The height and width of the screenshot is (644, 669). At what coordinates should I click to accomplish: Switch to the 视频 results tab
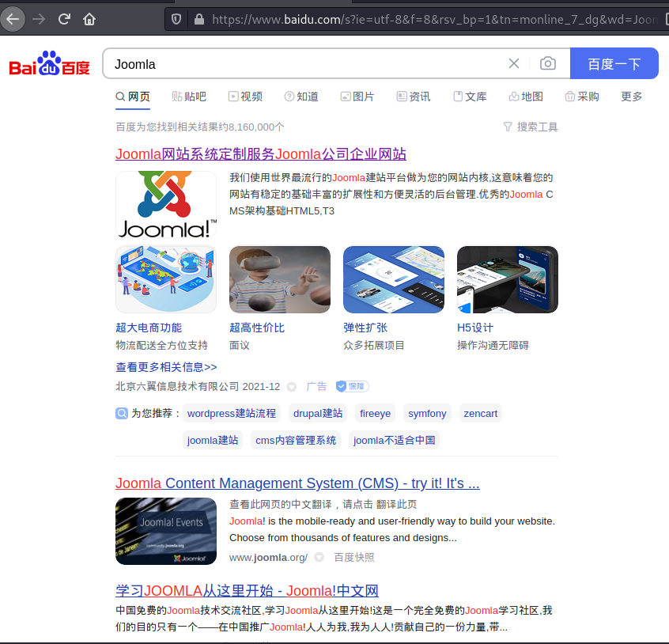click(x=246, y=97)
